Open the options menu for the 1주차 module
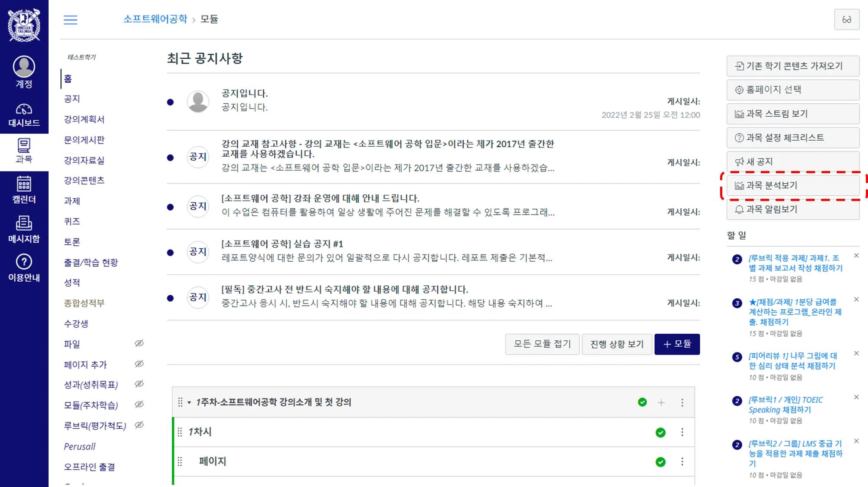 682,402
